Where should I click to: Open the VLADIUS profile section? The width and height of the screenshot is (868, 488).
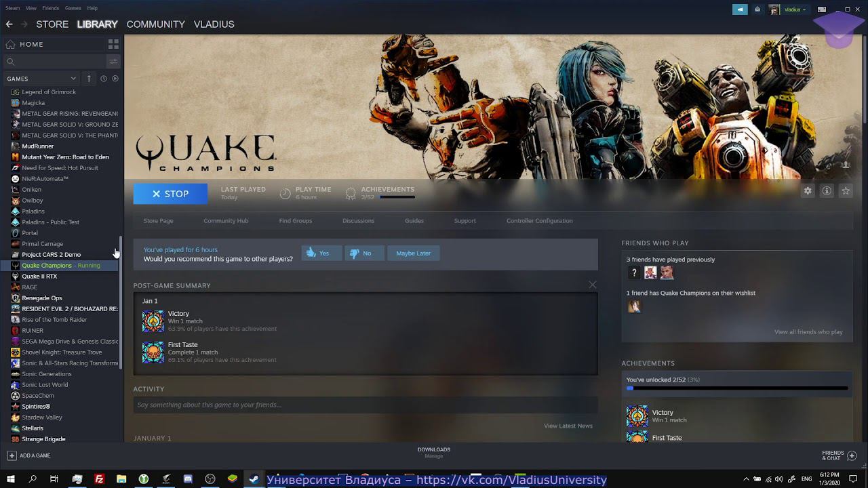point(214,24)
